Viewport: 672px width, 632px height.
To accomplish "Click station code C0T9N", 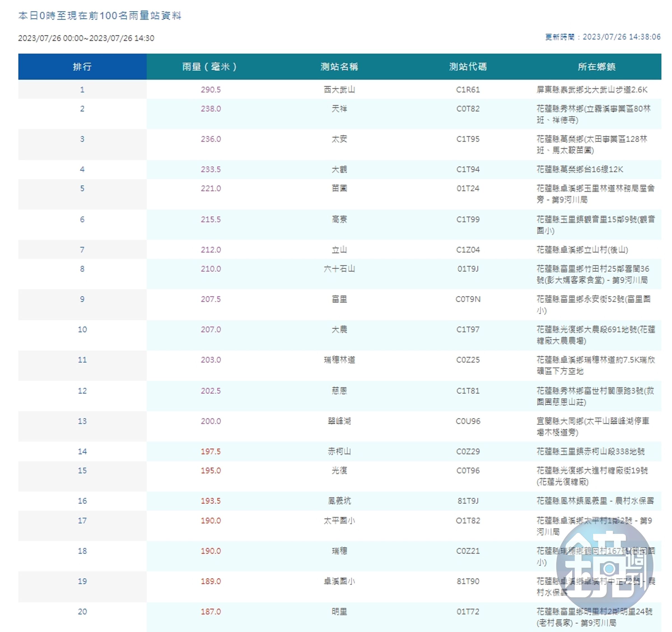I will (468, 299).
